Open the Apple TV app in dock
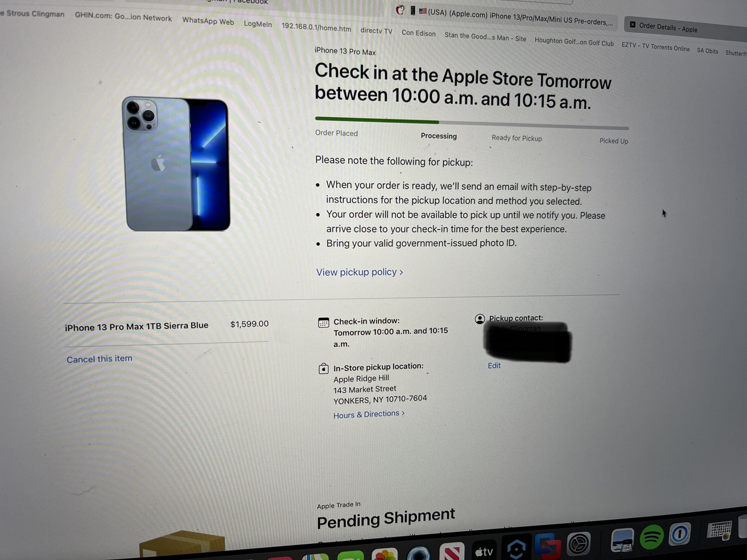The height and width of the screenshot is (560, 747). pos(484,550)
